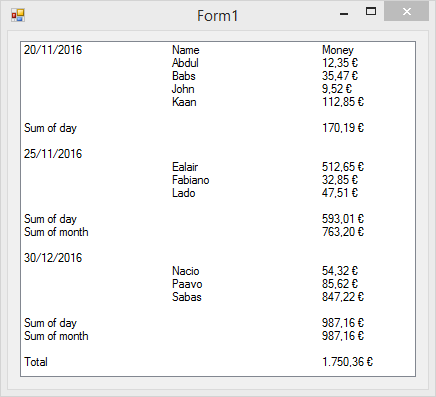Image resolution: width=436 pixels, height=397 pixels.
Task: Select the amount 47,51 €
Action: [x=340, y=193]
